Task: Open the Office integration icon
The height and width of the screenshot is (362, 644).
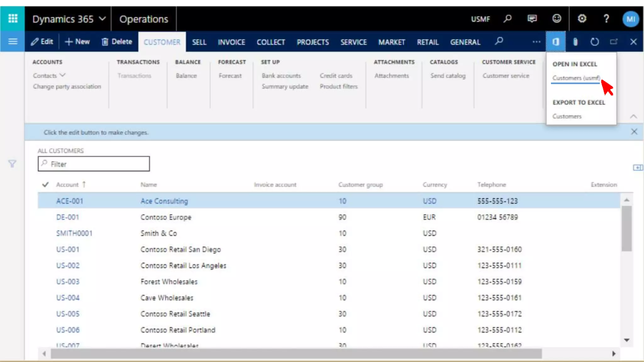Action: click(556, 41)
